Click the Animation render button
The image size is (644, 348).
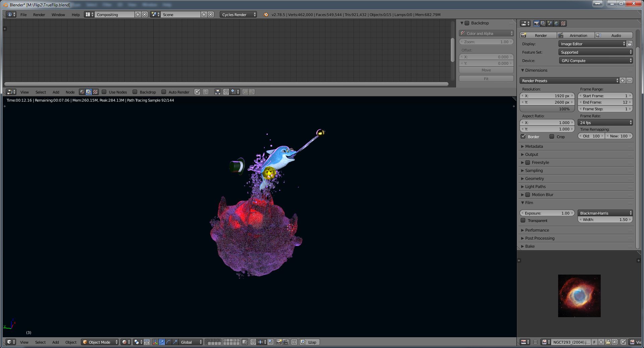tap(576, 36)
